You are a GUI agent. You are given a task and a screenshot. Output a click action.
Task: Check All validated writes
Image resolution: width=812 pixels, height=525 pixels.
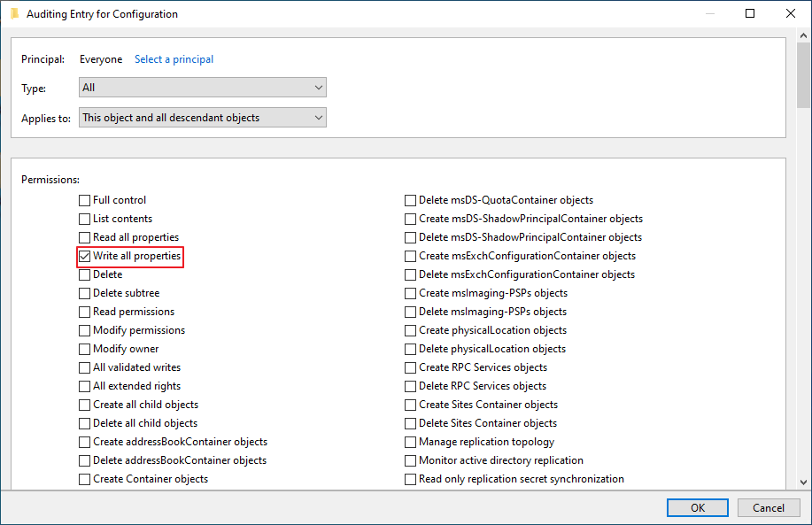click(84, 367)
